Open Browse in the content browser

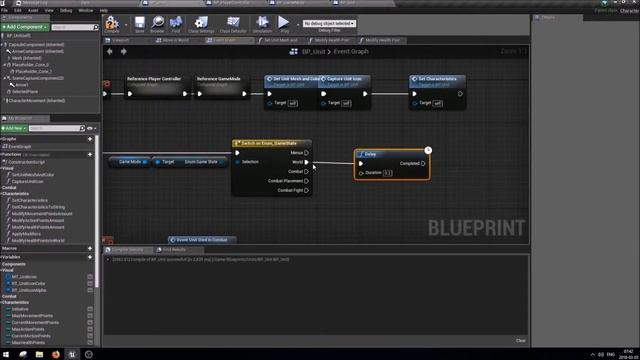click(x=157, y=24)
